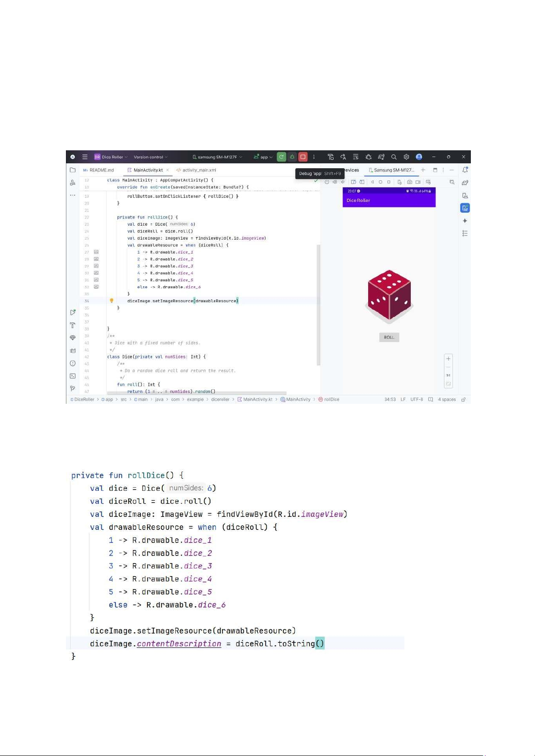Expand the Dice Roller project dropdown
535x756 pixels.
(111, 157)
